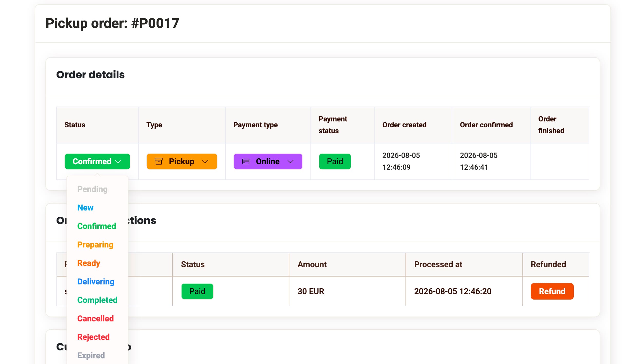Screen dimensions: 642x364
Task: Open the Online payment type dropdown
Action: pos(268,161)
